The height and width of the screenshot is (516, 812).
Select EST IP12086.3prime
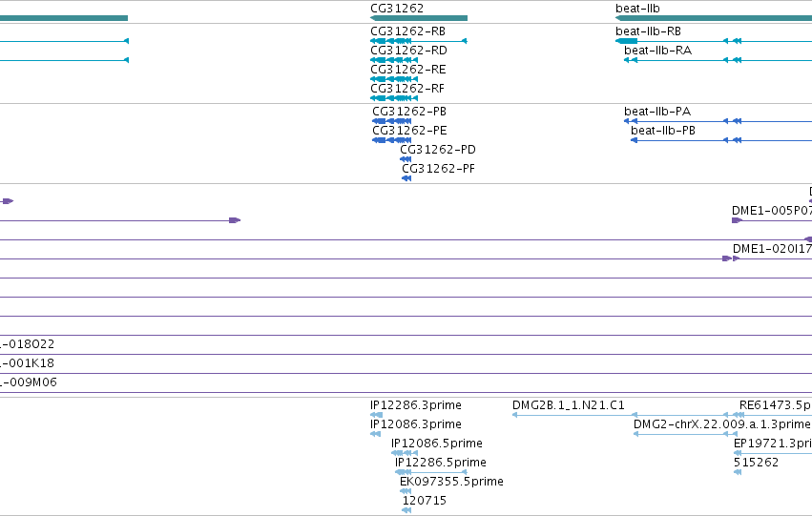point(416,424)
